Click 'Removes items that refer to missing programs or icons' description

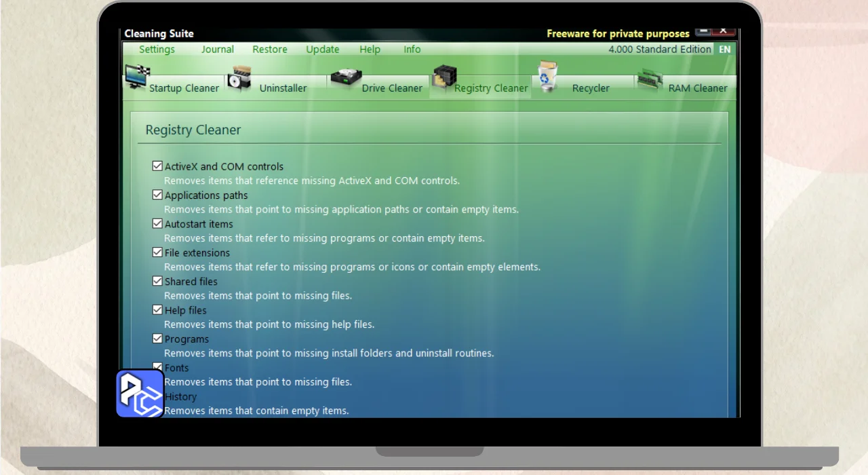click(352, 267)
